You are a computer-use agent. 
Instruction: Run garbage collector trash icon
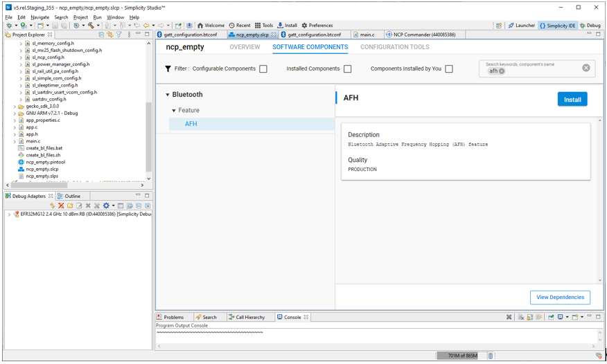pos(491,356)
